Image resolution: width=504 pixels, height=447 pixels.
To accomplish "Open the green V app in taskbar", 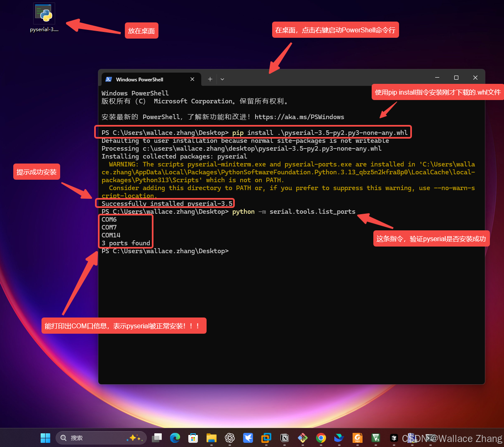I will (x=376, y=438).
